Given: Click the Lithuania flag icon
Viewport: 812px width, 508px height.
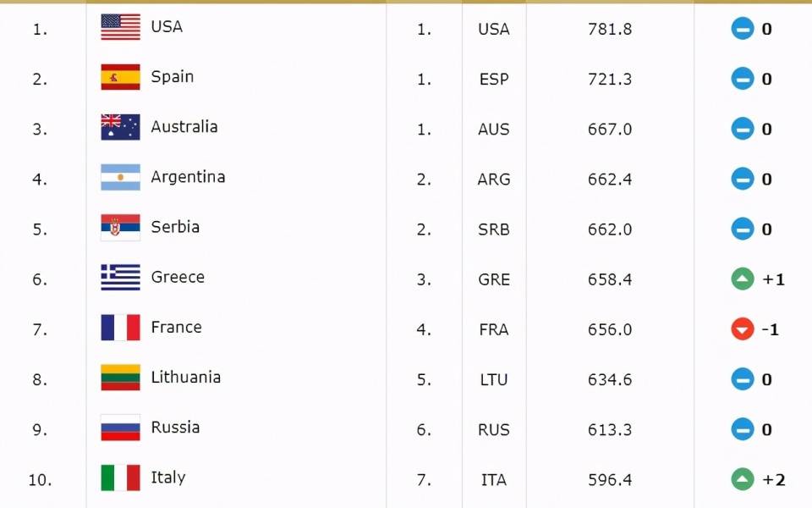Looking at the screenshot, I should (x=120, y=378).
